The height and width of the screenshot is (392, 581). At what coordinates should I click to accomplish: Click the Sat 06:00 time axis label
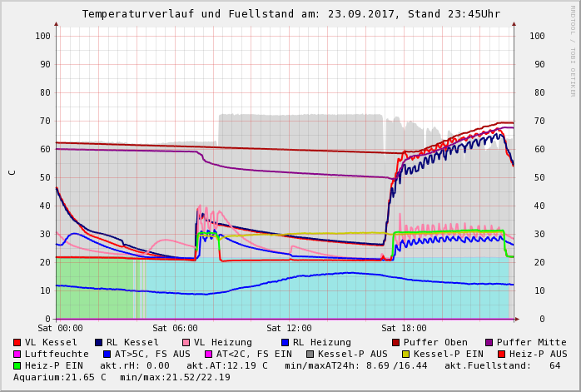coord(175,329)
